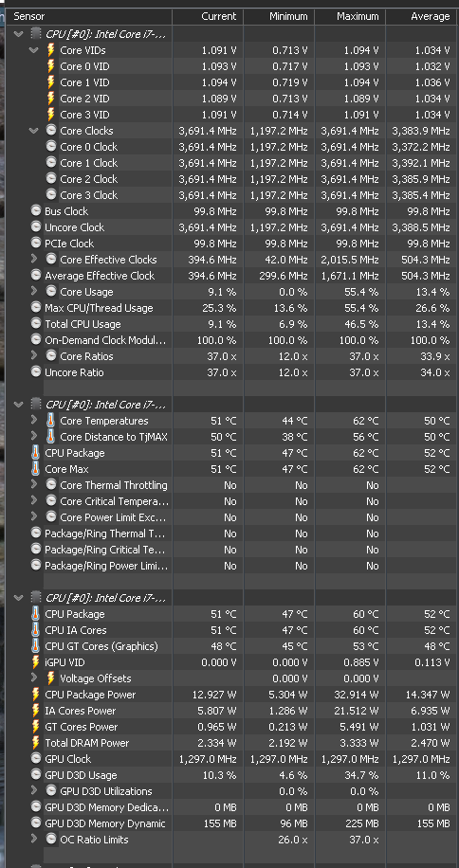Screen dimensions: 459x868
Task: Click the lightning icon next to GT Cores Power
Action: click(36, 726)
